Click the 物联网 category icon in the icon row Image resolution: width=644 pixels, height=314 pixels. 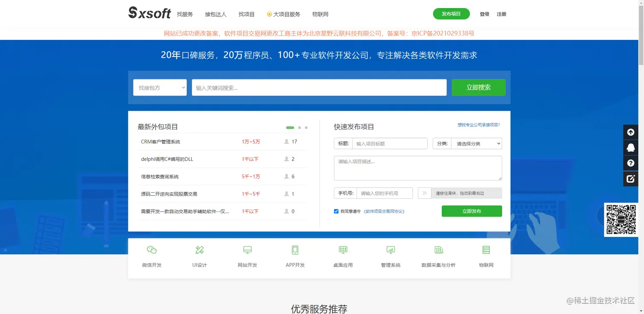coord(486,250)
